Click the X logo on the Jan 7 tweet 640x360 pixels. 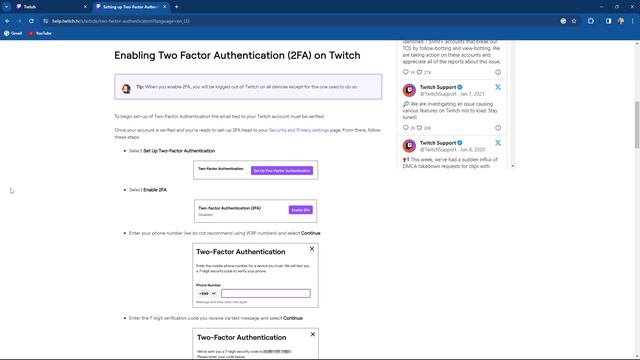point(498,87)
